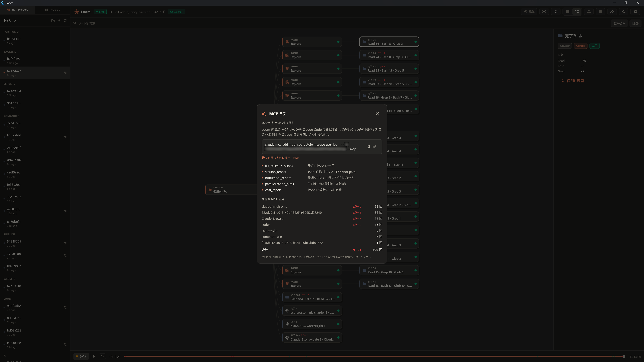Select the Claude_B navigate 5 node

[312, 338]
